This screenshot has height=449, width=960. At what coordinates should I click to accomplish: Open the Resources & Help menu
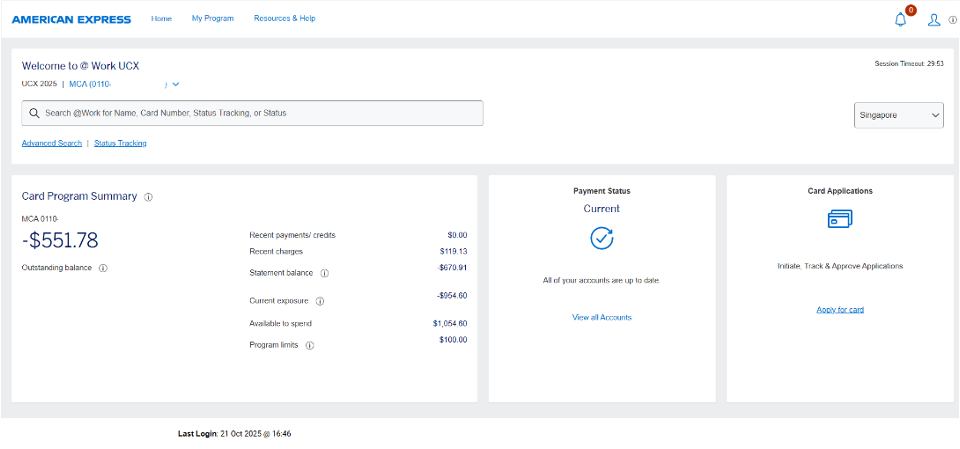pyautogui.click(x=284, y=19)
